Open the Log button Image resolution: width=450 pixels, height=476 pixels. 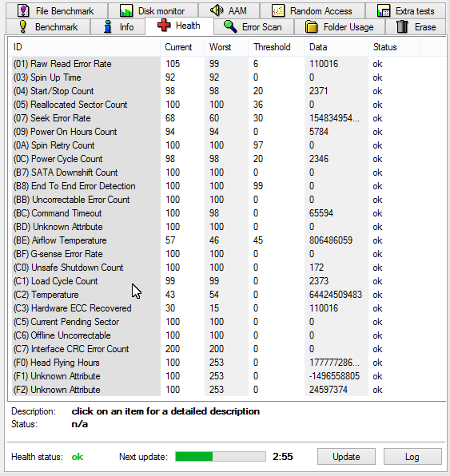click(412, 457)
